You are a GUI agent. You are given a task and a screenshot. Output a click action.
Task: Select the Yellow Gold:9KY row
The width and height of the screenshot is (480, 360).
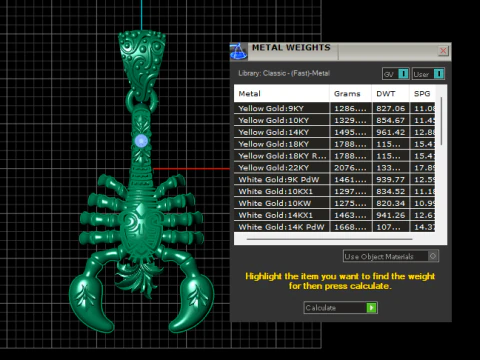(x=335, y=108)
